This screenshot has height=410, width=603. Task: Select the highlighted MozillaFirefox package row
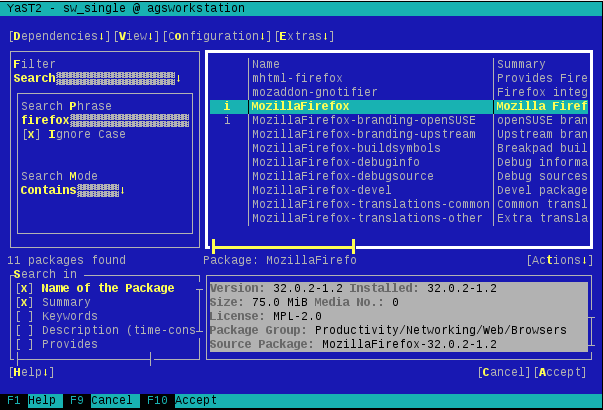399,106
